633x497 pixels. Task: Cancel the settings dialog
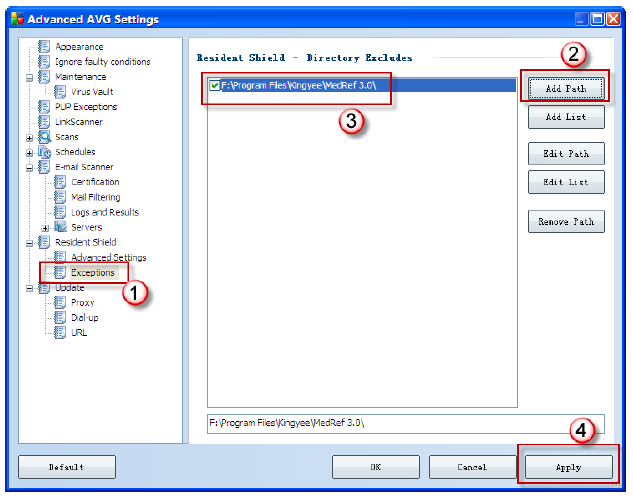pyautogui.click(x=472, y=467)
